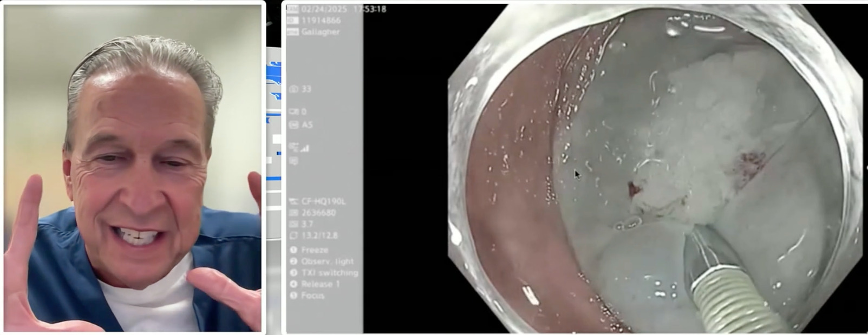The image size is (868, 335).
Task: Click the time 17:53:18
Action: tap(370, 9)
